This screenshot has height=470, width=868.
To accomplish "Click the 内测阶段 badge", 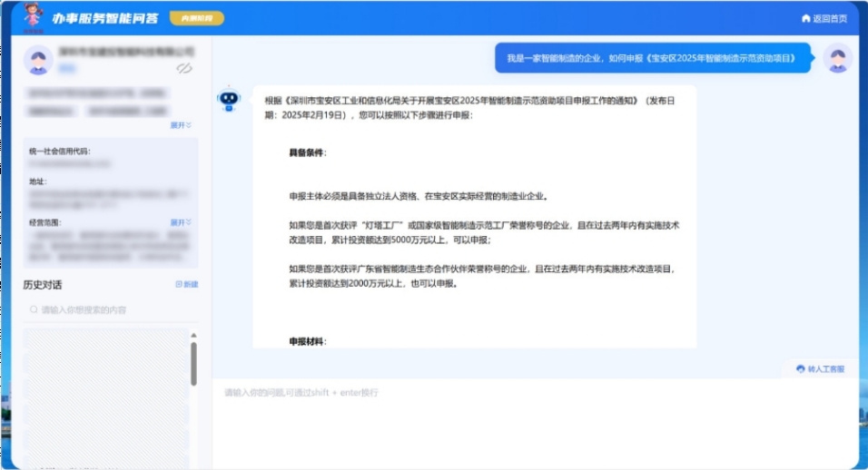I will point(196,18).
